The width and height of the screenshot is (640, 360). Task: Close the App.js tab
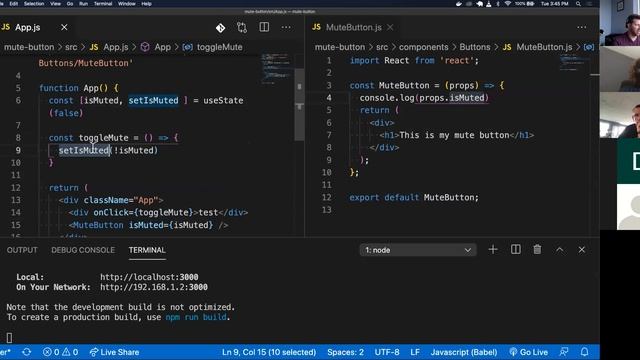click(x=64, y=27)
